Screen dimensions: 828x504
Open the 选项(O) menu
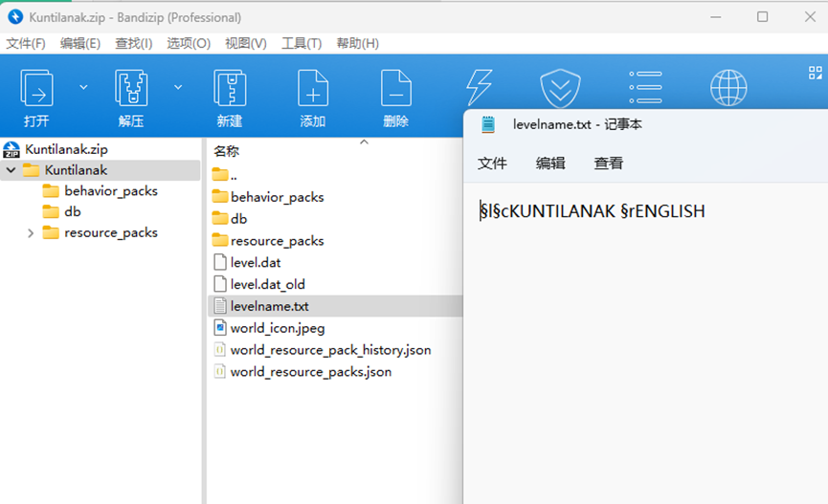[189, 43]
